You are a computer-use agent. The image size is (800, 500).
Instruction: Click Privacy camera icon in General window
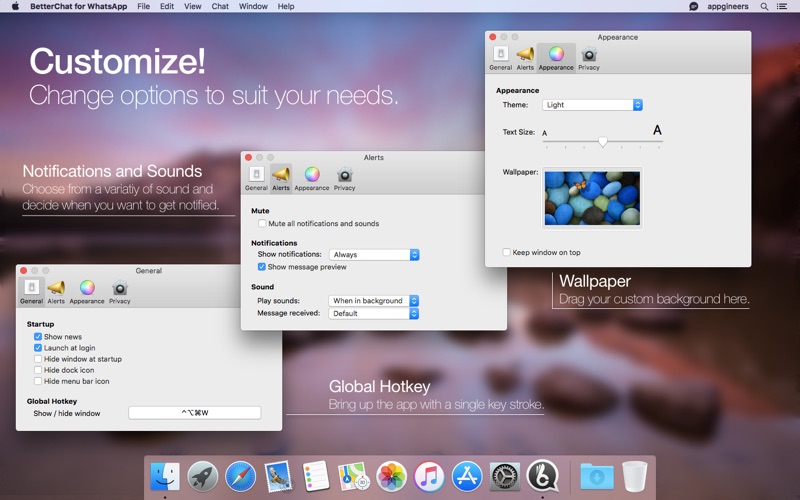click(119, 290)
